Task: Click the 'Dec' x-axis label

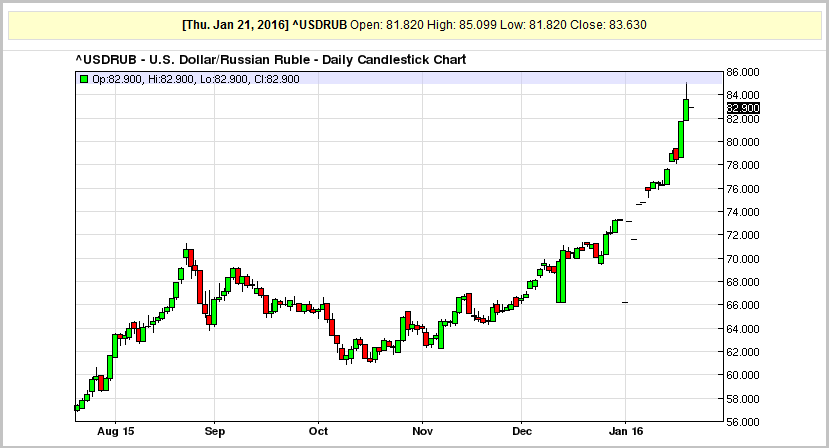Action: (522, 431)
